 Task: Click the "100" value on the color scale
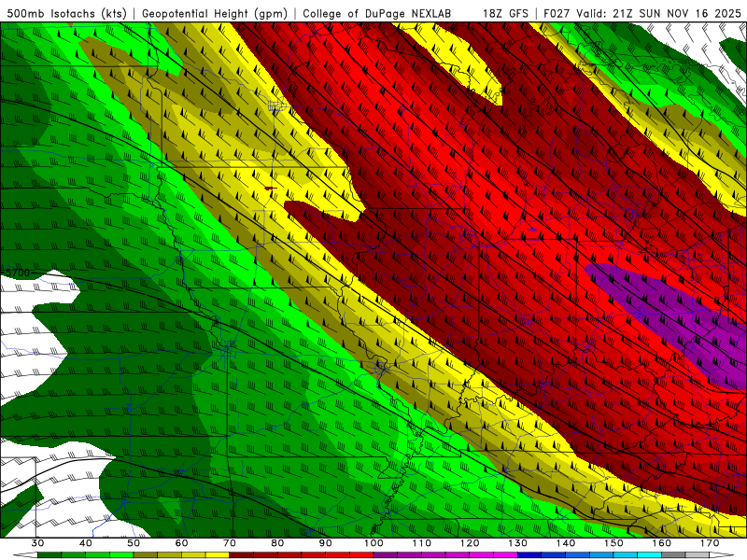[373, 543]
